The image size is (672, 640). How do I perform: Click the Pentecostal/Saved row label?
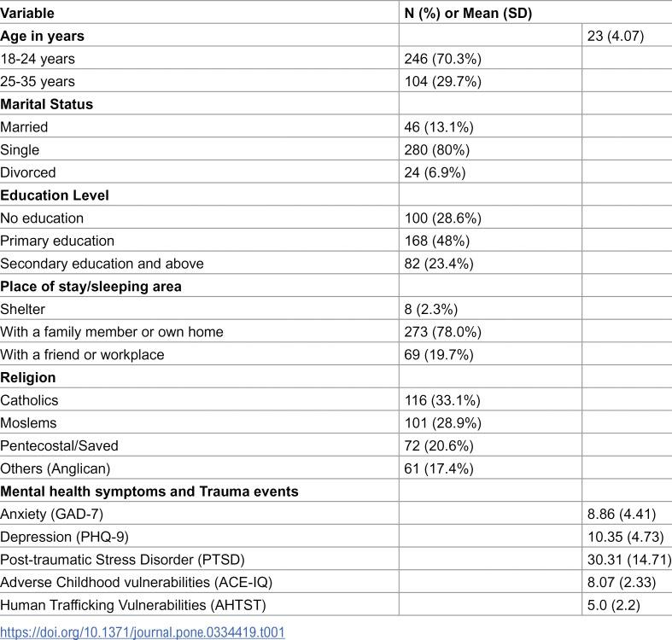point(59,445)
